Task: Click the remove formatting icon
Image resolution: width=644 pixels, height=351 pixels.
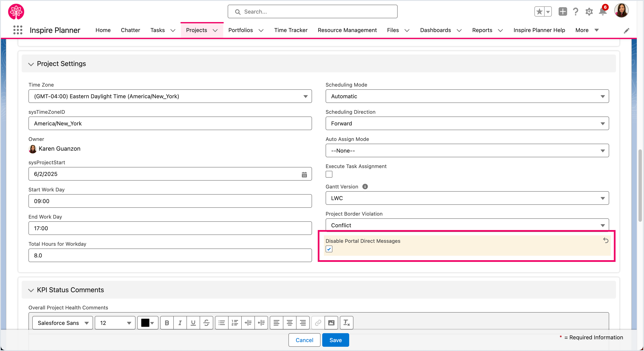Action: pos(346,323)
